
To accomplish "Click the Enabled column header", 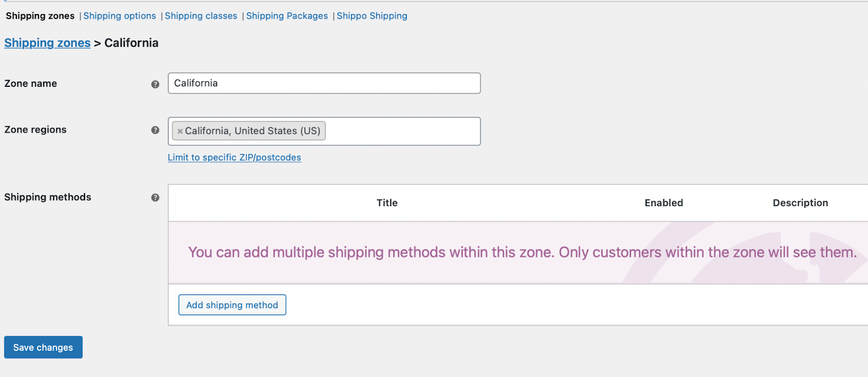I will (663, 203).
